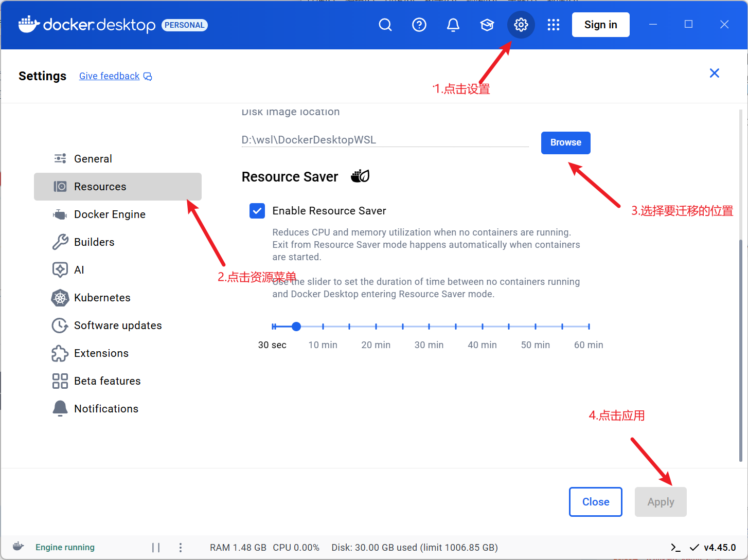Set slider to the 60 min mark
The width and height of the screenshot is (748, 560).
tap(589, 327)
